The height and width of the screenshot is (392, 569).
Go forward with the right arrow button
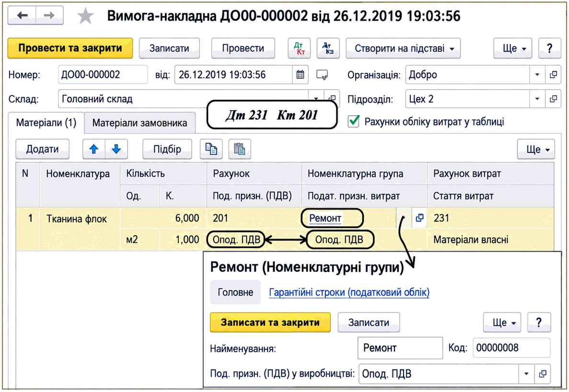(49, 16)
